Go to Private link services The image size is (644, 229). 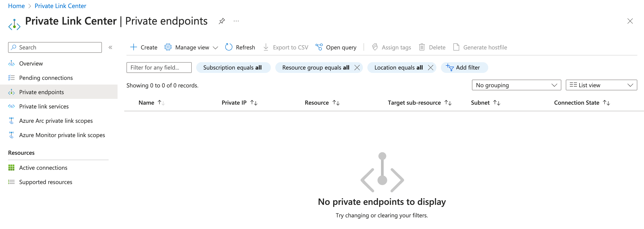pos(44,106)
